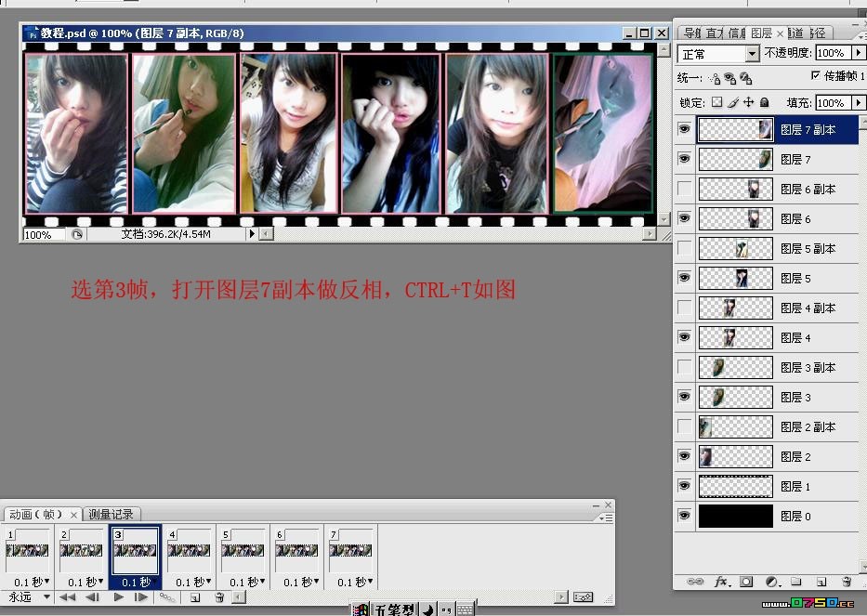Switch to the 信息 info tab
The image size is (867, 616).
pyautogui.click(x=736, y=33)
